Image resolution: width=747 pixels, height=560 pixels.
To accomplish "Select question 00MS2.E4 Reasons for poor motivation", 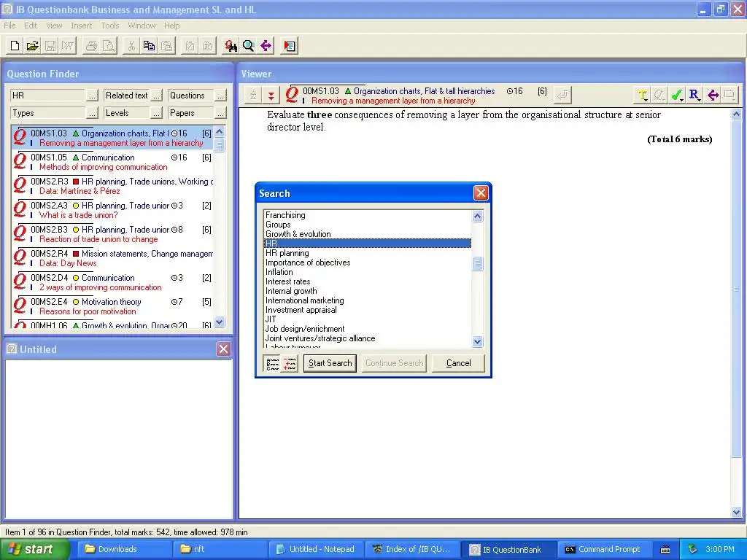I will (112, 306).
